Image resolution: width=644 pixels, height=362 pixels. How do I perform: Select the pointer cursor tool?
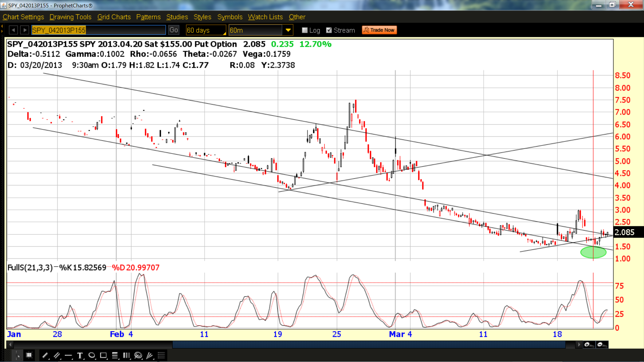[17, 355]
